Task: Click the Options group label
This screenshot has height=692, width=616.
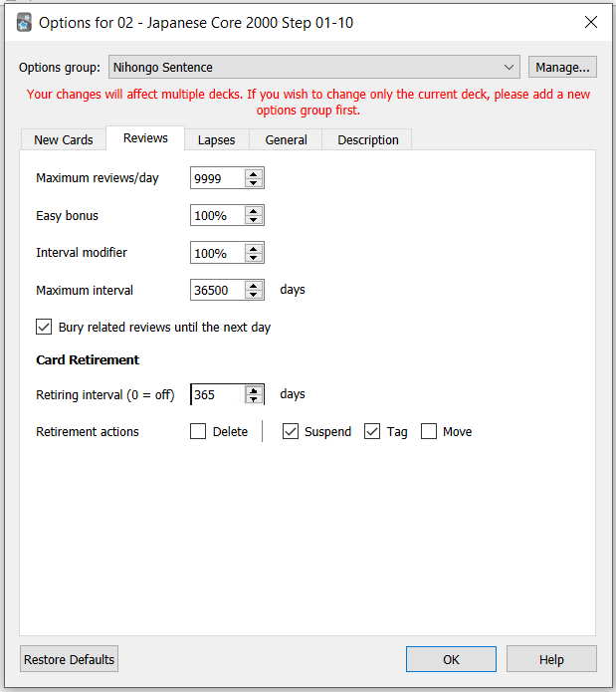Action: [x=60, y=68]
